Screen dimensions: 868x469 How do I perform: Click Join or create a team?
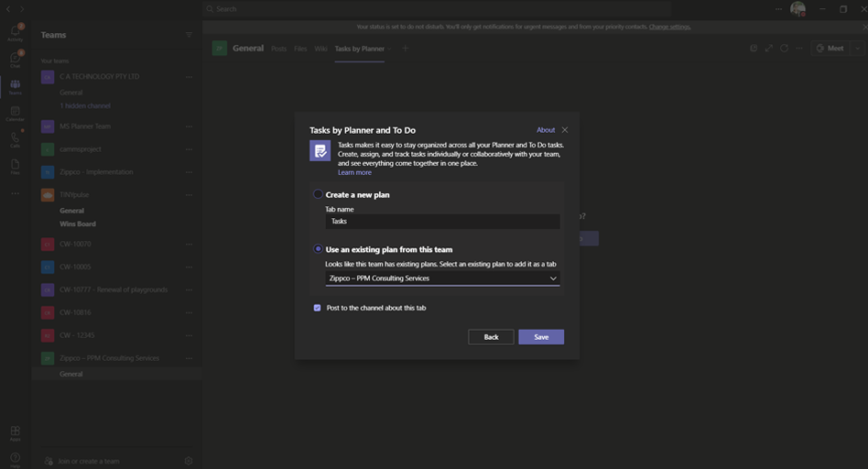(x=89, y=461)
